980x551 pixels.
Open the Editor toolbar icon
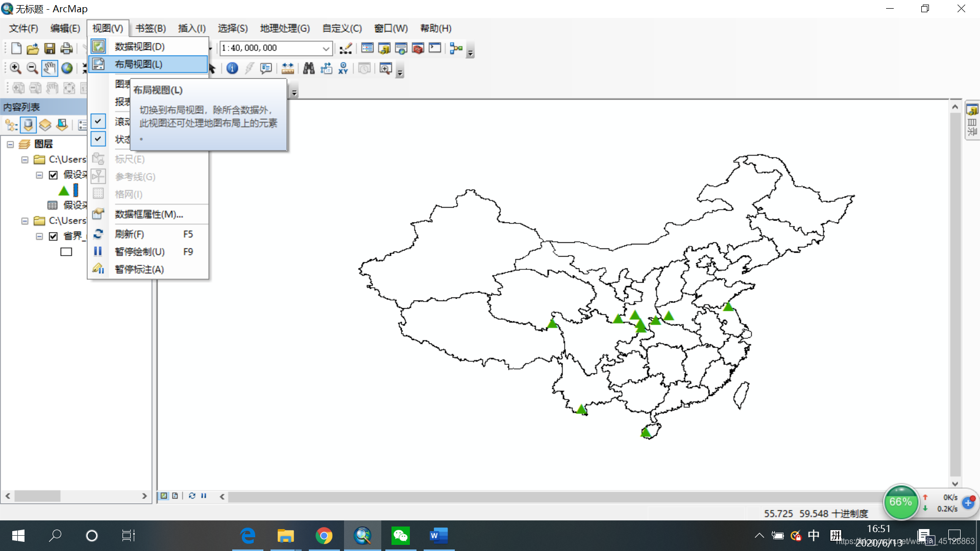coord(346,48)
